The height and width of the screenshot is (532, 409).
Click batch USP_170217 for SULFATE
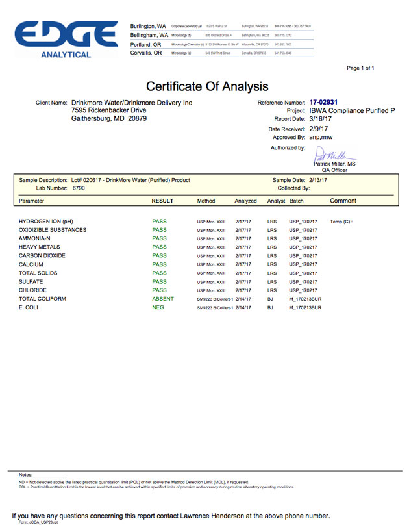pyautogui.click(x=303, y=282)
